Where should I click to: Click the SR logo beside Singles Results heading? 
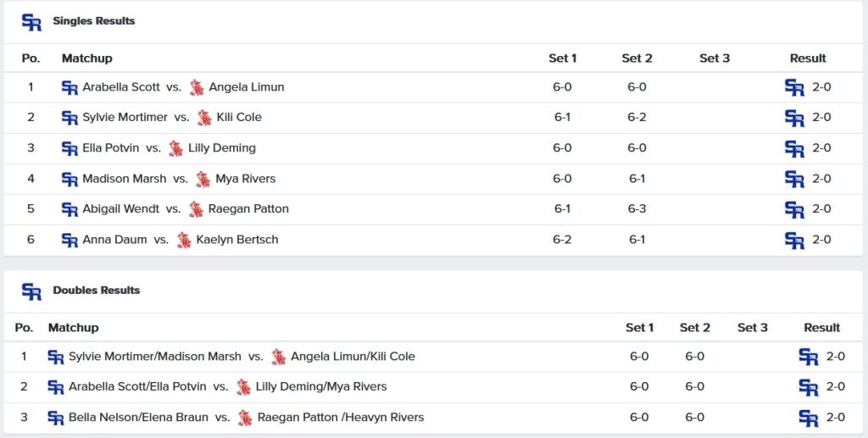tap(31, 23)
